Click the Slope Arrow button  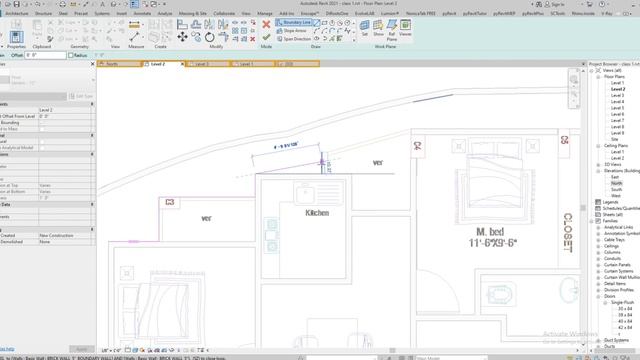pos(291,31)
